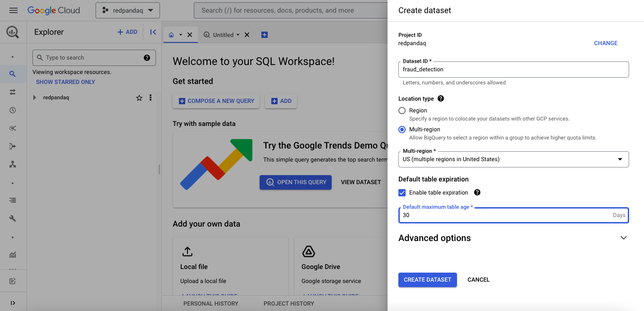Click OPEN THIS QUERY button

(x=296, y=182)
